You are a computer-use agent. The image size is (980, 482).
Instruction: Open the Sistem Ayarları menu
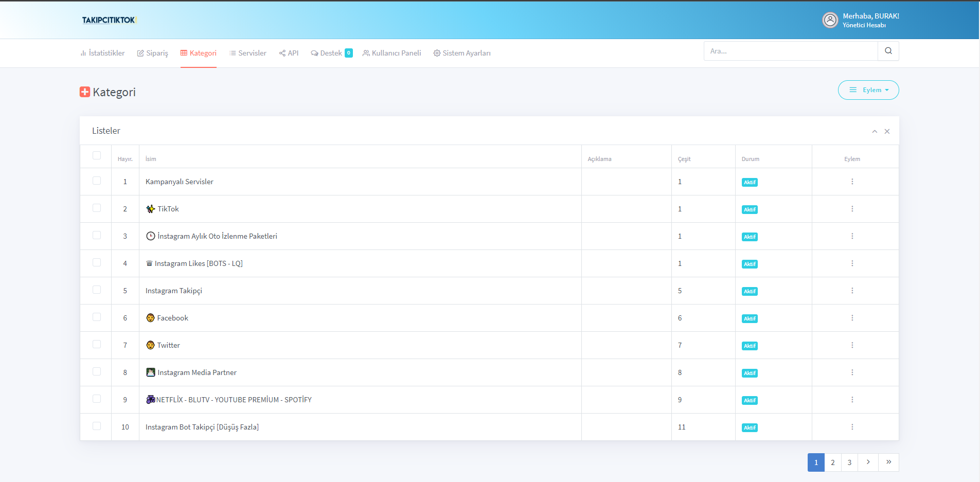point(462,53)
